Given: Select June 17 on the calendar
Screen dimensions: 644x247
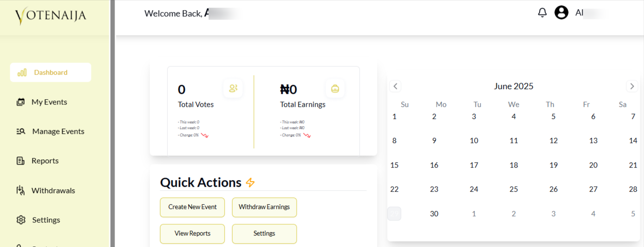Looking at the screenshot, I should coord(474,165).
